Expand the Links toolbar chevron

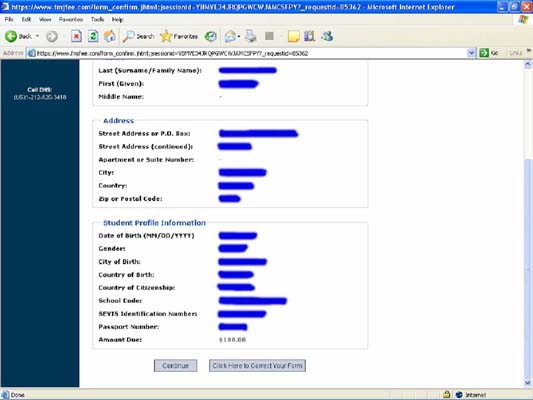click(x=529, y=51)
